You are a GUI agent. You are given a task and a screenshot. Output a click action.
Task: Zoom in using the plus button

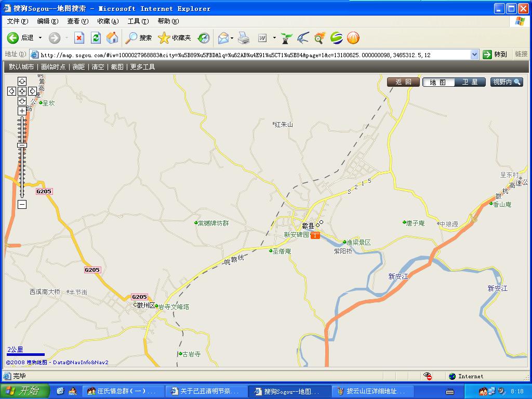coord(22,111)
